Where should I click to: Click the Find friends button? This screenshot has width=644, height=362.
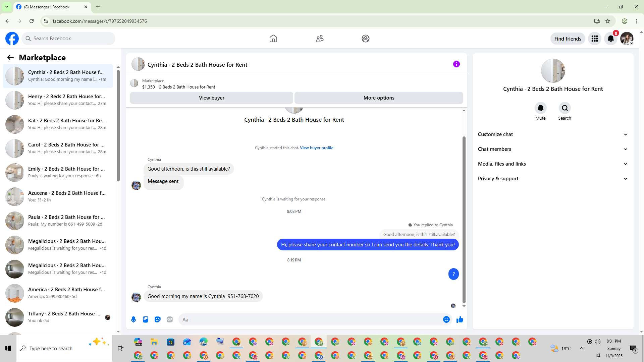pyautogui.click(x=568, y=39)
